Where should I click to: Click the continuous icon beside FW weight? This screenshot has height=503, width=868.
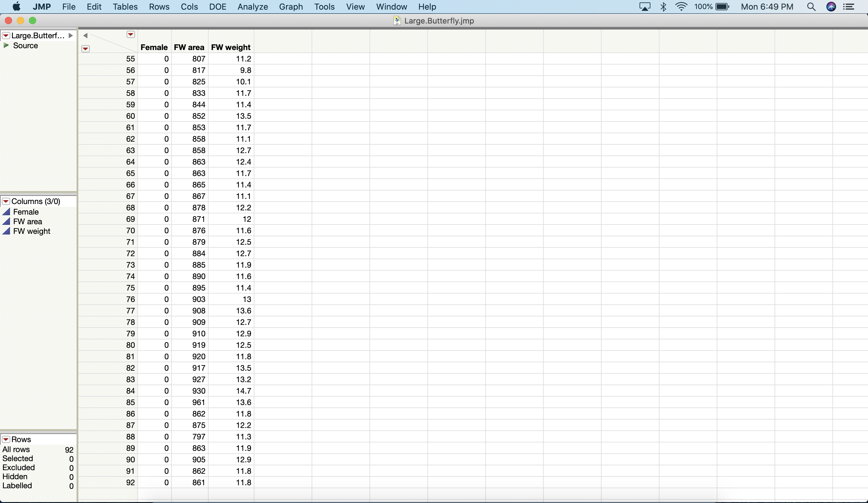pyautogui.click(x=6, y=231)
